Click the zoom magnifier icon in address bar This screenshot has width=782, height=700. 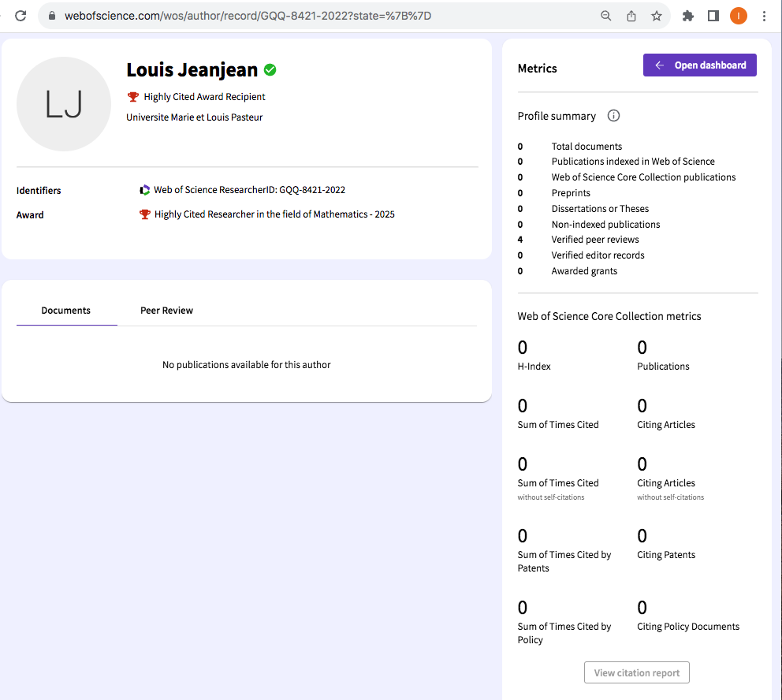606,16
